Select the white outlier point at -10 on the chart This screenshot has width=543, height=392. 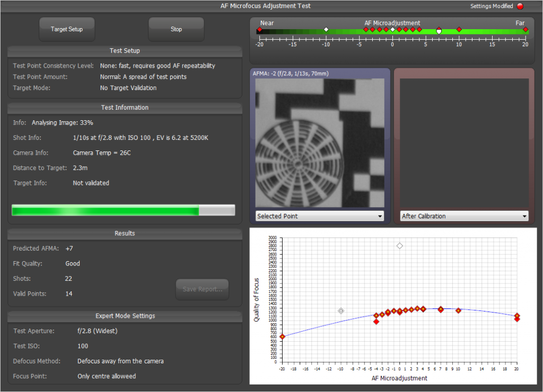click(341, 311)
